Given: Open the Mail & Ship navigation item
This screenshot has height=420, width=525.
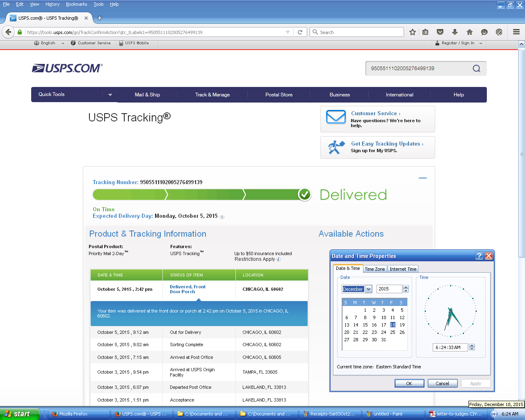Looking at the screenshot, I should [x=147, y=95].
